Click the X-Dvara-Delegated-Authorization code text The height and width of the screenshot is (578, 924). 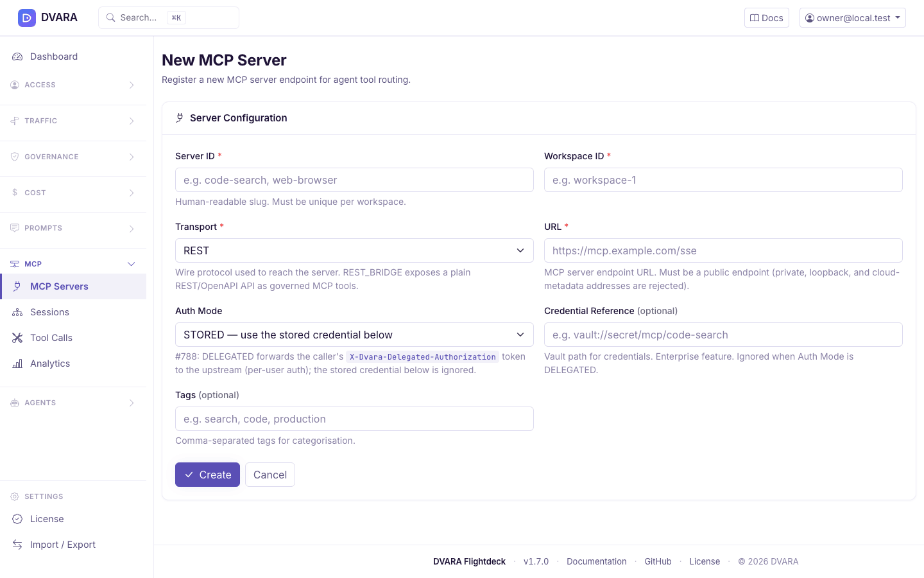pos(423,357)
